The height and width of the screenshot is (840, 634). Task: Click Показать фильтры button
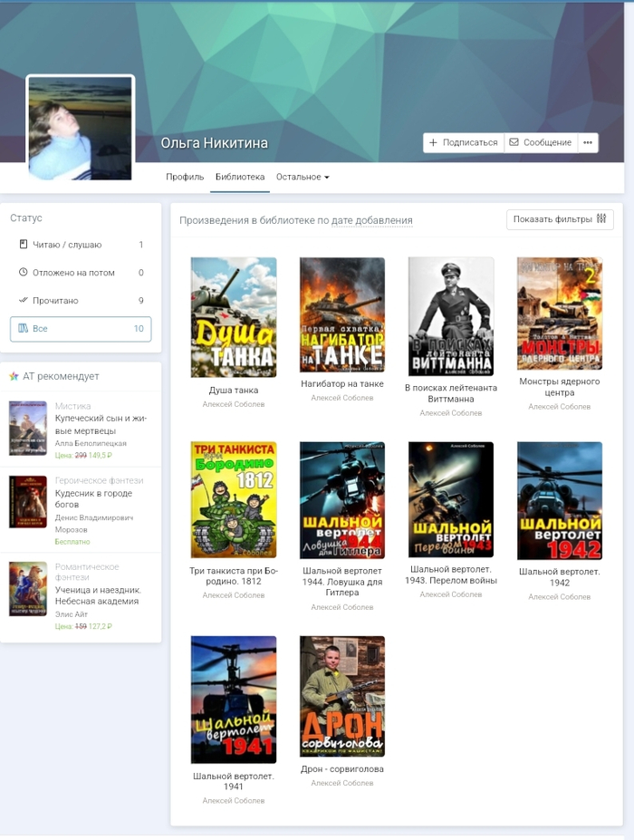(x=559, y=219)
